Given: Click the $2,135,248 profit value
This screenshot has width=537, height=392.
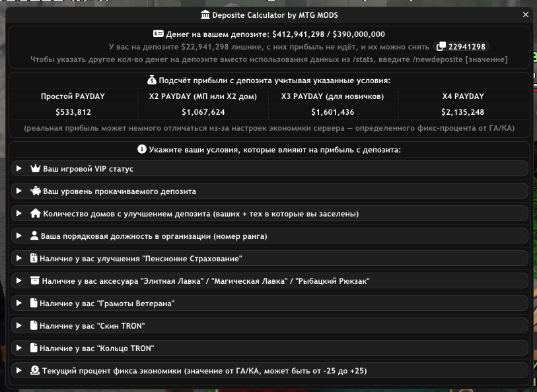Looking at the screenshot, I should [x=462, y=112].
